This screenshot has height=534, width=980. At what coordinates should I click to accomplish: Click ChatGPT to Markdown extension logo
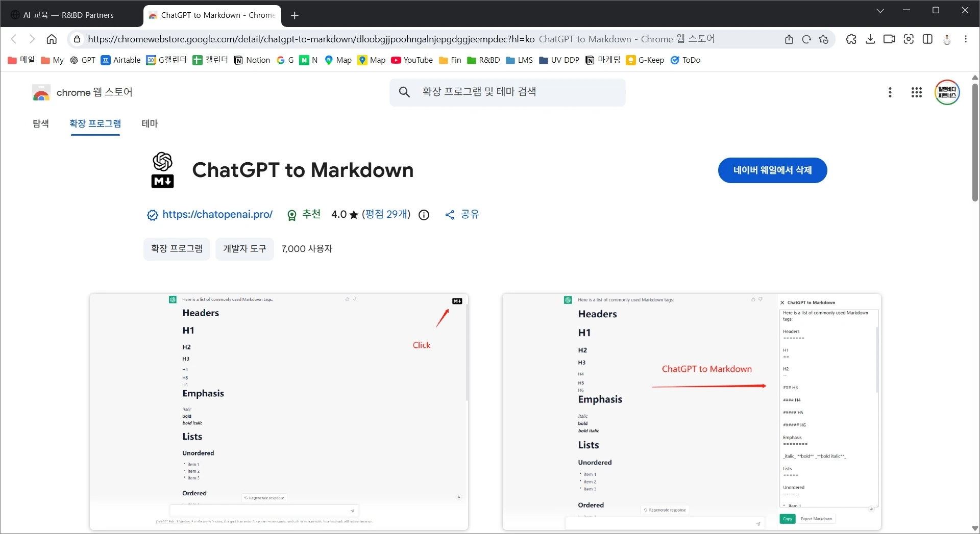click(x=163, y=170)
